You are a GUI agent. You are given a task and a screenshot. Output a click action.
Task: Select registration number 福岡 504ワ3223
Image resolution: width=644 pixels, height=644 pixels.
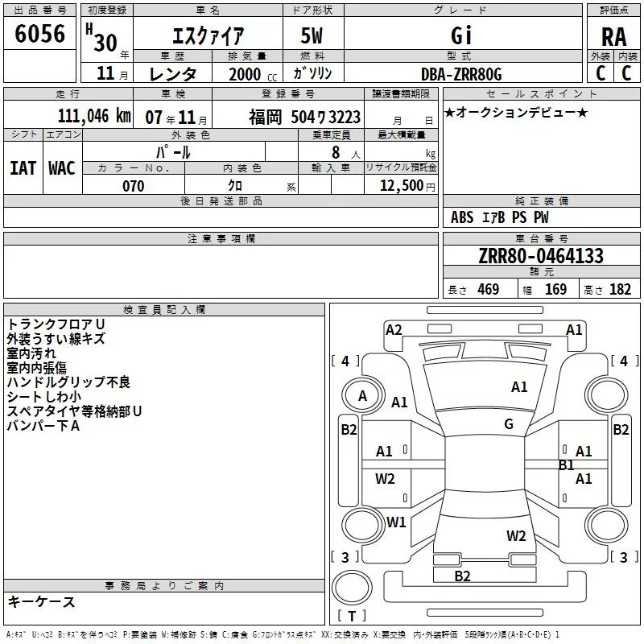coord(304,118)
